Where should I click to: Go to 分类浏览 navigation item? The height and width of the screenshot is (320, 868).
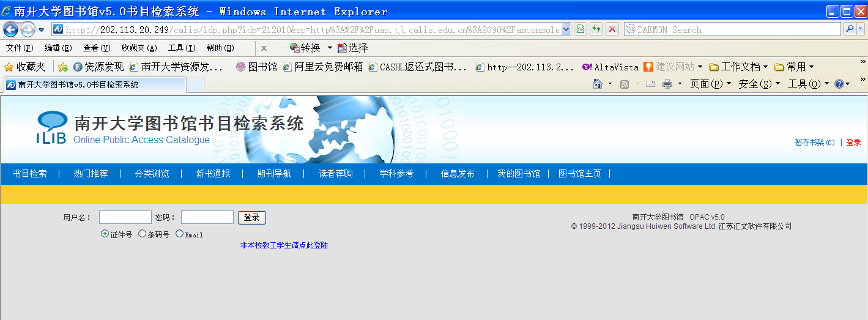click(x=152, y=174)
